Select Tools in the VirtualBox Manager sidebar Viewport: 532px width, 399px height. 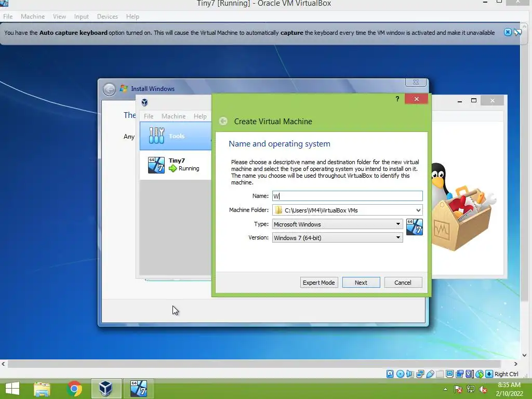tap(176, 136)
